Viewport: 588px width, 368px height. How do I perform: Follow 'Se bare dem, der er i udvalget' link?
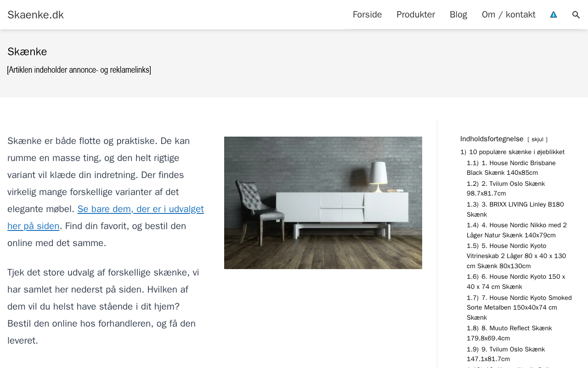coord(106,218)
